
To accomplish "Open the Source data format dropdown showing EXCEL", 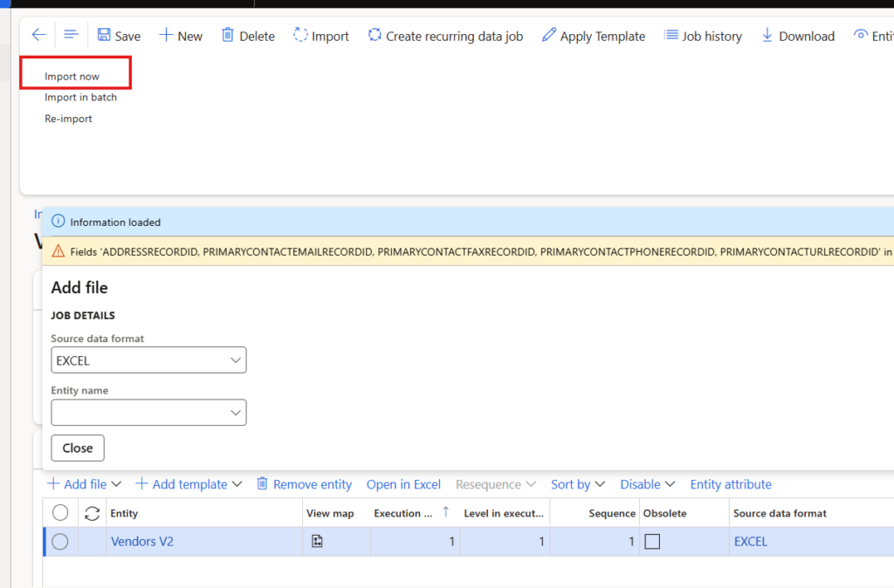I will tap(148, 360).
